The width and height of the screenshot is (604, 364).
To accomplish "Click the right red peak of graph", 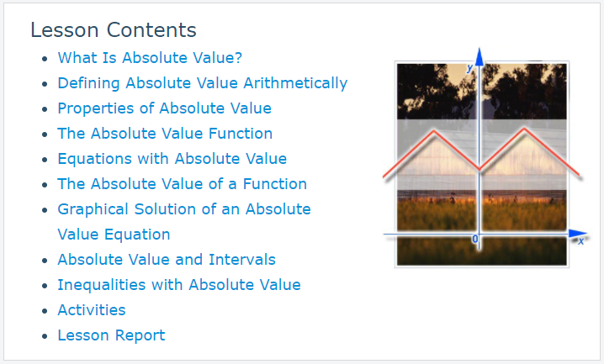I will point(524,129).
